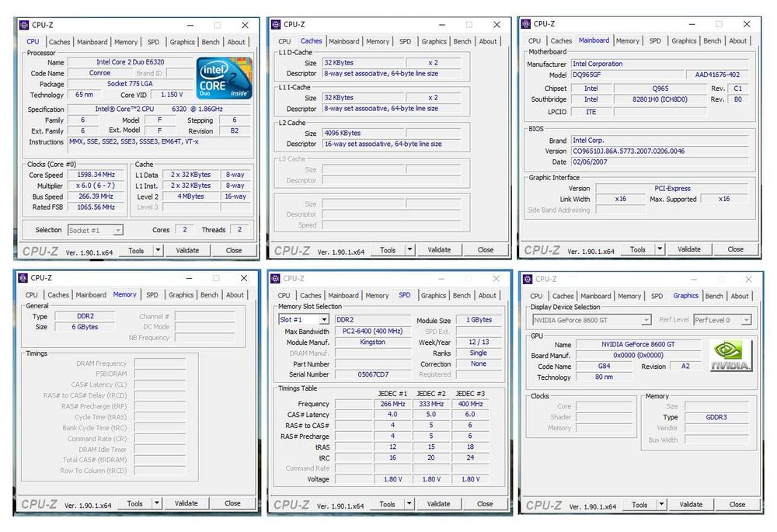Screen dimensions: 777x532
Task: Switch to Bench tab in the Graphics tab window
Action: point(714,296)
